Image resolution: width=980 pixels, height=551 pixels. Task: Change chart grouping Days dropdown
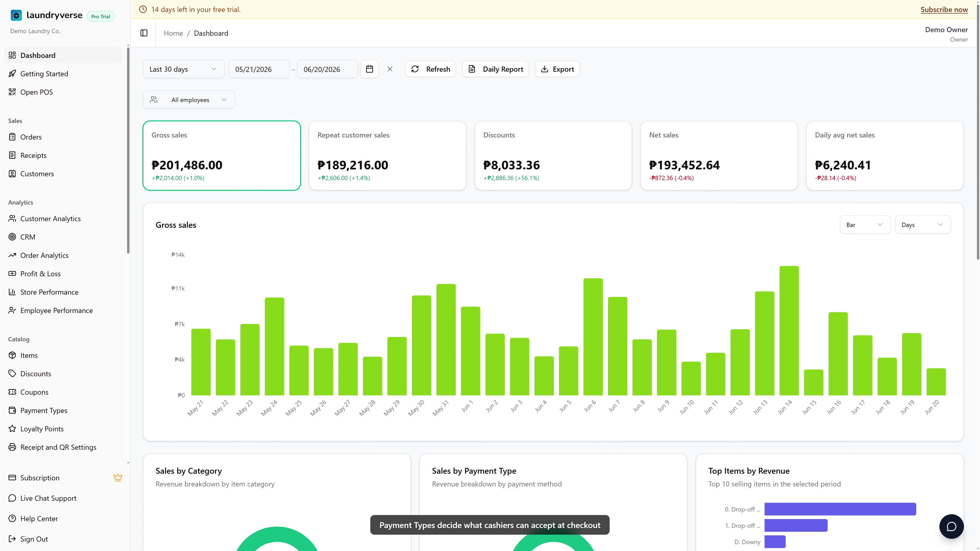click(923, 225)
